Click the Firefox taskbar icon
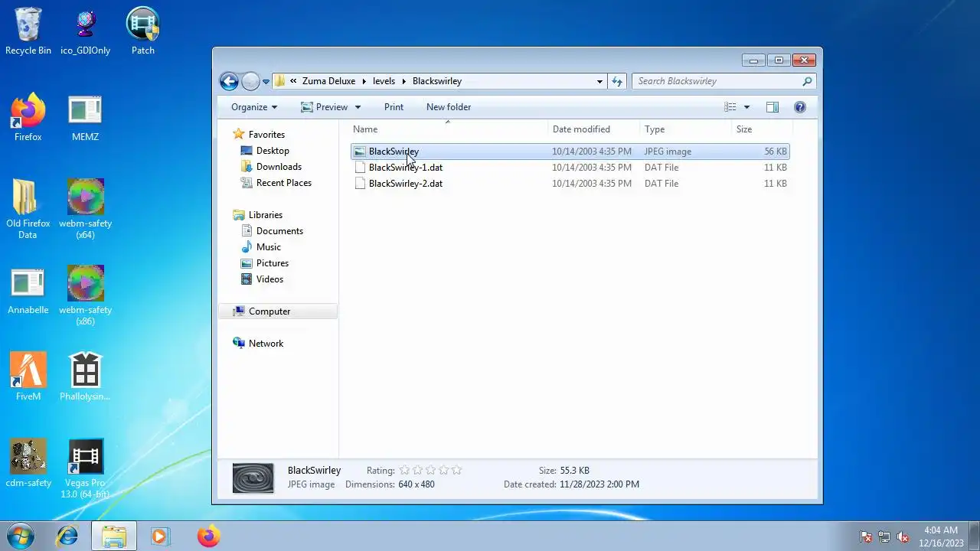This screenshot has height=551, width=980. click(x=207, y=536)
